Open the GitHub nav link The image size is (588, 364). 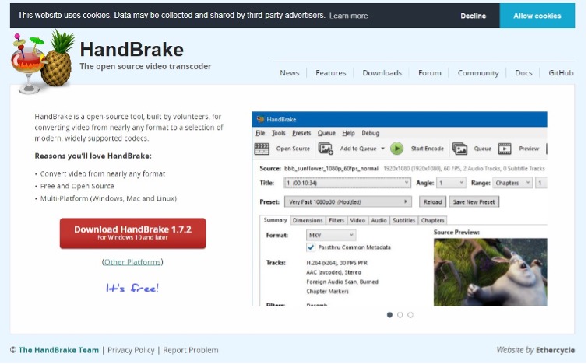(561, 73)
